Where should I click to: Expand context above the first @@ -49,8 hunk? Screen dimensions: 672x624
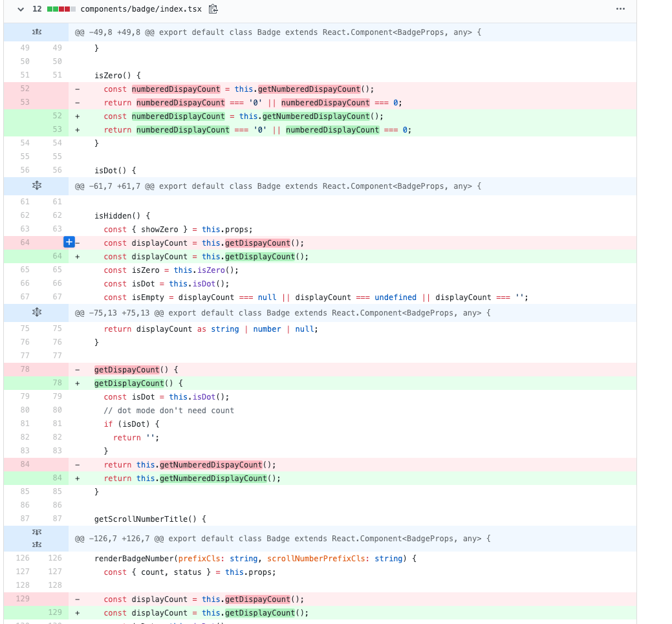[36, 31]
